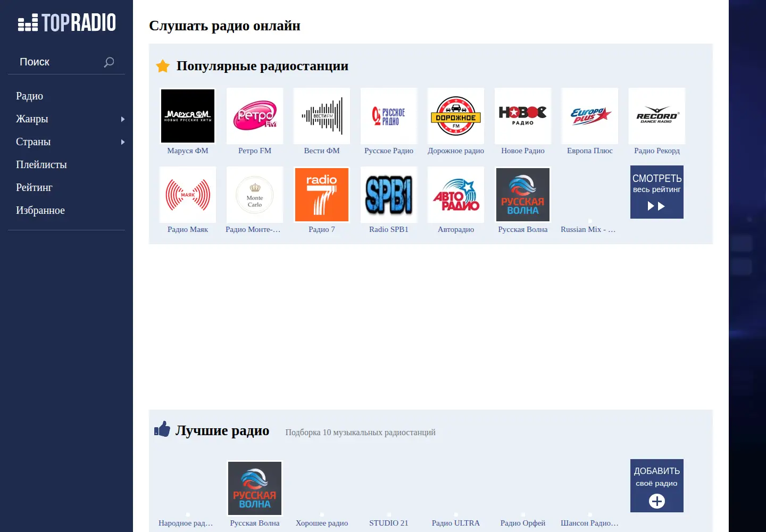Click the Радио Маяк text link

[x=188, y=230]
